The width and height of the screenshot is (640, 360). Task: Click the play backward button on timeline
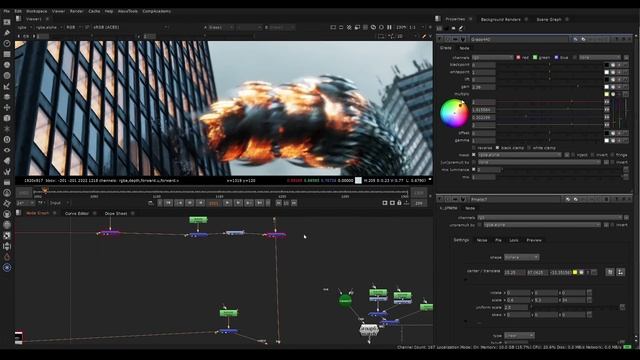[200, 203]
